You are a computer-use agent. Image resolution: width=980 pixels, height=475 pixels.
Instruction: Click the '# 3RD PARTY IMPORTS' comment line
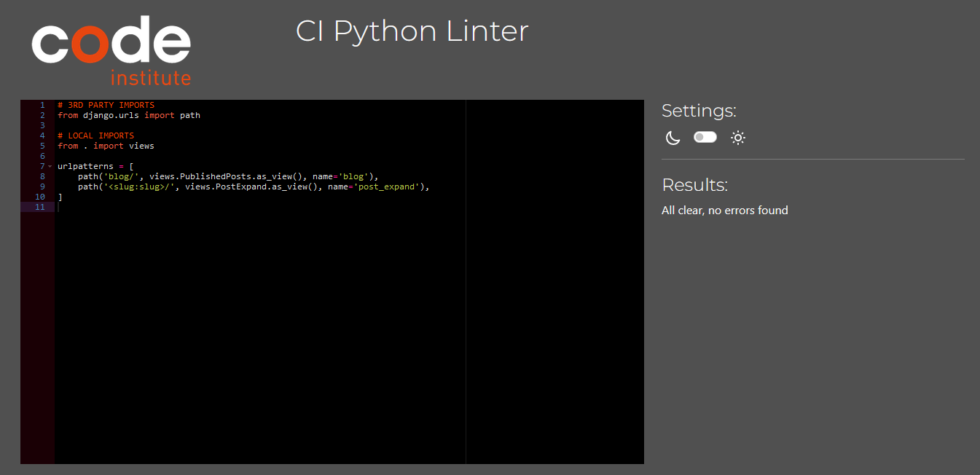tap(106, 105)
